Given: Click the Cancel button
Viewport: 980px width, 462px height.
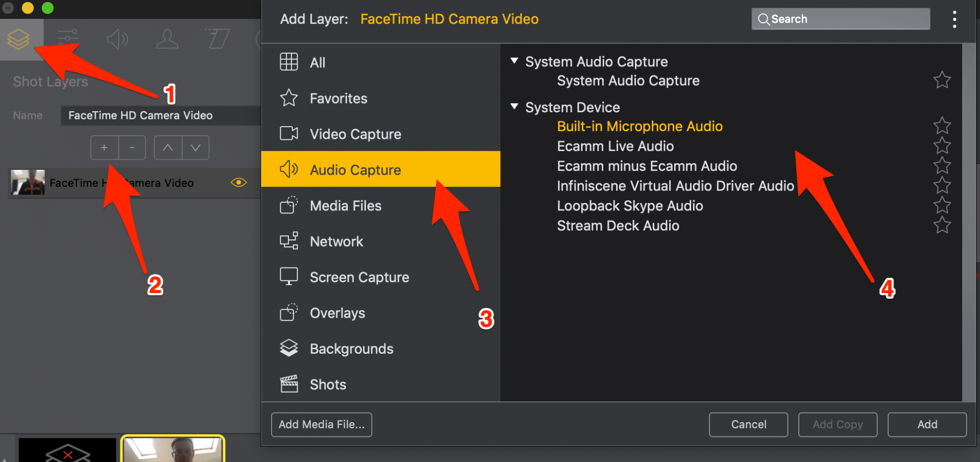Looking at the screenshot, I should point(748,425).
